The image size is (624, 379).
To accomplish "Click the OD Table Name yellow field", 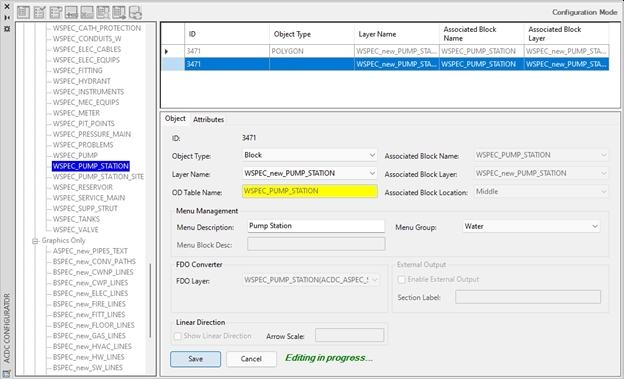I will (310, 191).
